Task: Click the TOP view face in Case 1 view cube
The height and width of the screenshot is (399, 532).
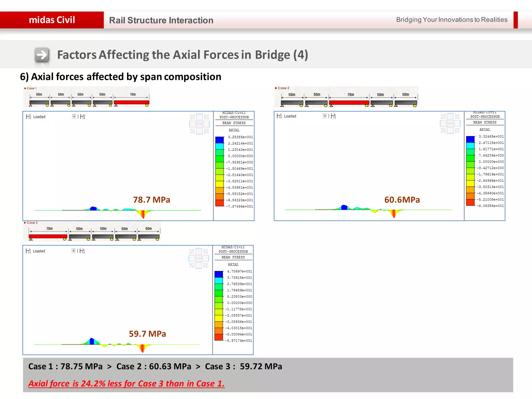Action: 199,124
